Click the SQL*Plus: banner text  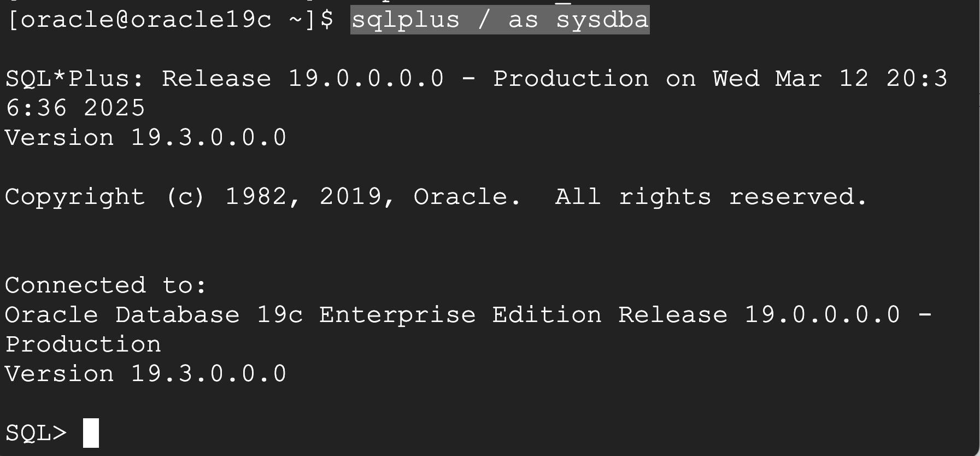[x=75, y=79]
